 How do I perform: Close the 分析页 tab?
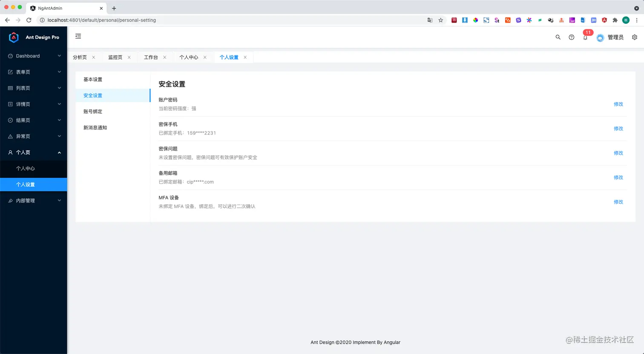94,57
